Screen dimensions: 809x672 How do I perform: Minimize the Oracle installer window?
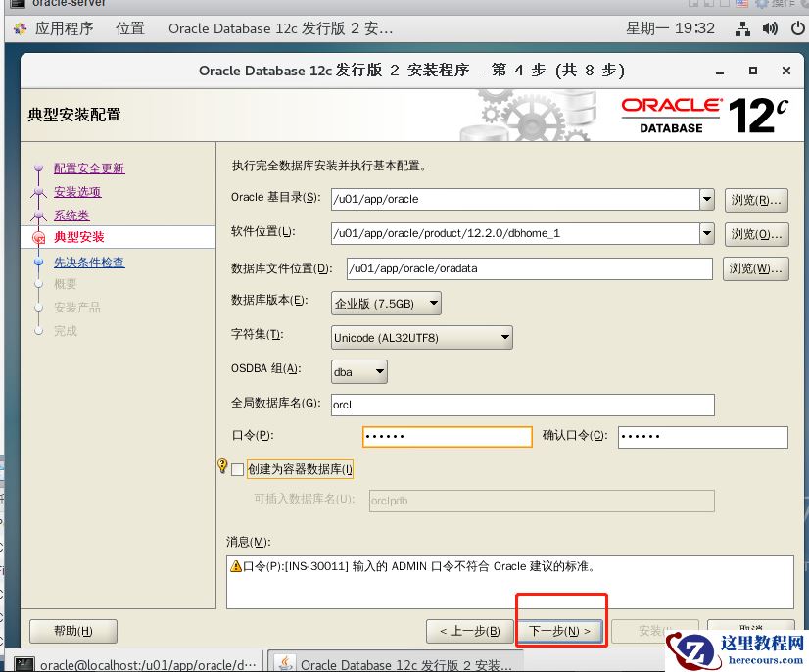tap(720, 72)
